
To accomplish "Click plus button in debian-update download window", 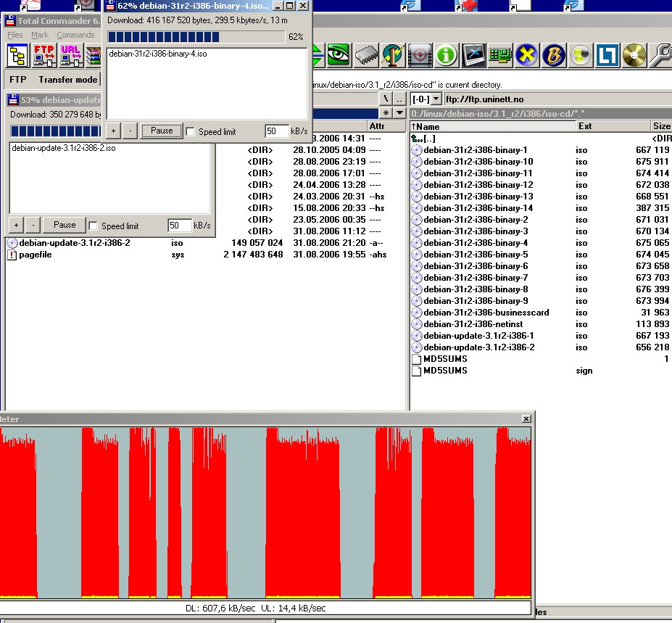I will pyautogui.click(x=16, y=225).
